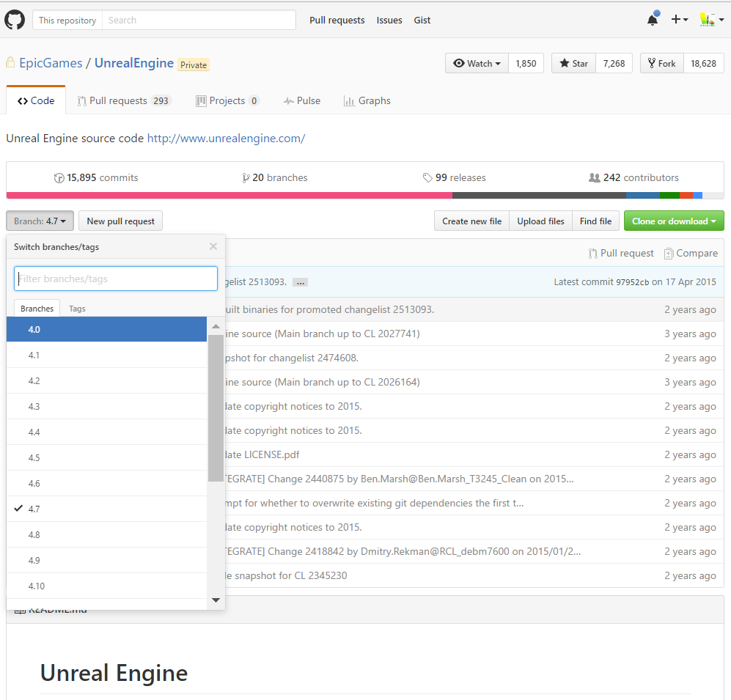Screen dimensions: 731x700
Task: Select the Tags tab in popup
Action: [77, 308]
